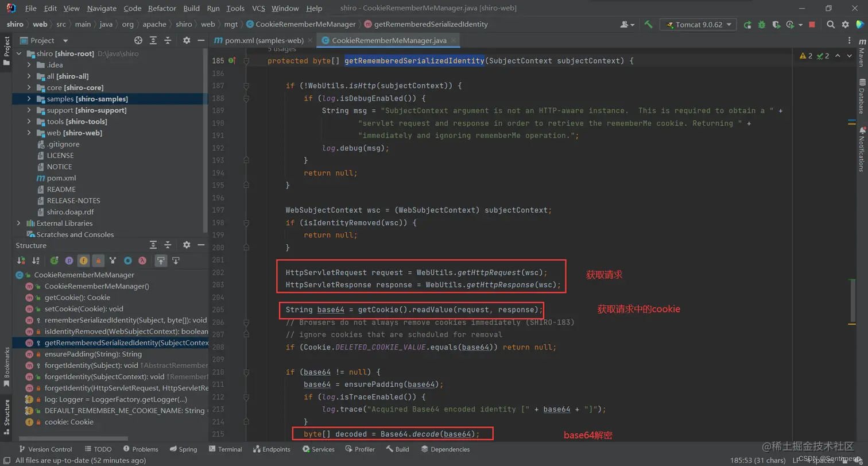The image size is (868, 466).
Task: Select getCookie(): Cookie in Structure
Action: coord(77,298)
